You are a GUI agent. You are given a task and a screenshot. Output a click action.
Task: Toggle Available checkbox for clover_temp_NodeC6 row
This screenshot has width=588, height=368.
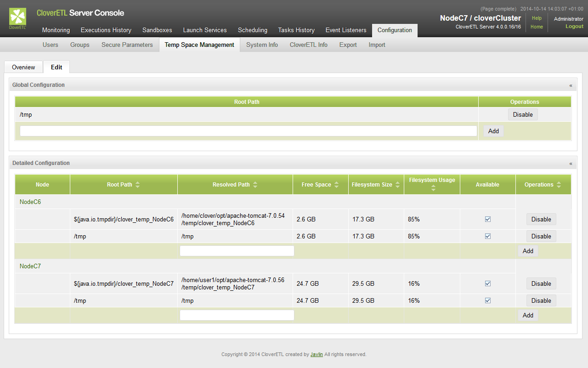tap(488, 219)
